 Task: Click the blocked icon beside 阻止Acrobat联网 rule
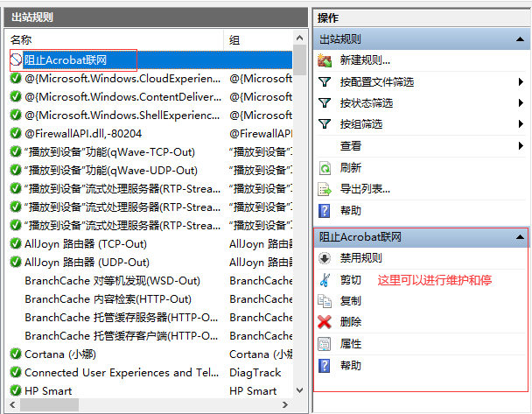pyautogui.click(x=16, y=60)
